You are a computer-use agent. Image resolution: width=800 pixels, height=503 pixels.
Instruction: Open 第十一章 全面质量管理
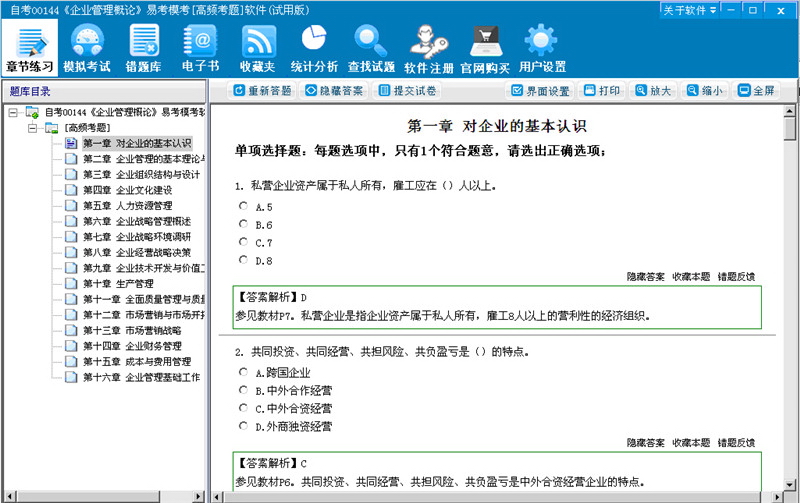pos(143,299)
